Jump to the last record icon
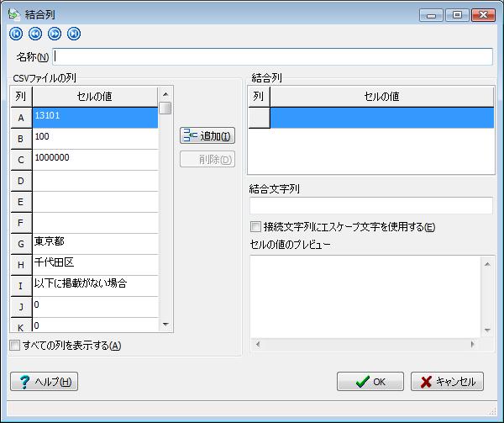Image resolution: width=504 pixels, height=423 pixels. pos(74,34)
